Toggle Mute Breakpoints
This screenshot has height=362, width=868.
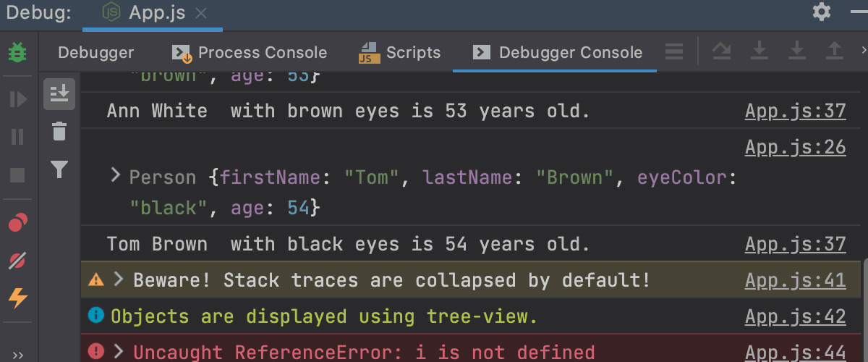[17, 261]
